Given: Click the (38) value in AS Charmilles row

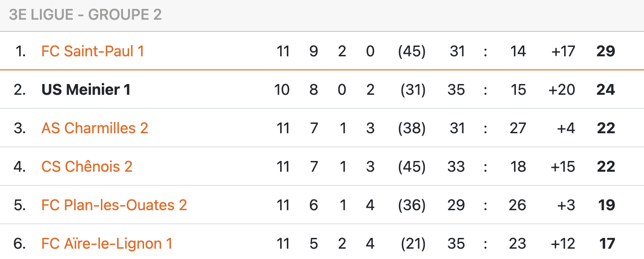Looking at the screenshot, I should tap(412, 128).
